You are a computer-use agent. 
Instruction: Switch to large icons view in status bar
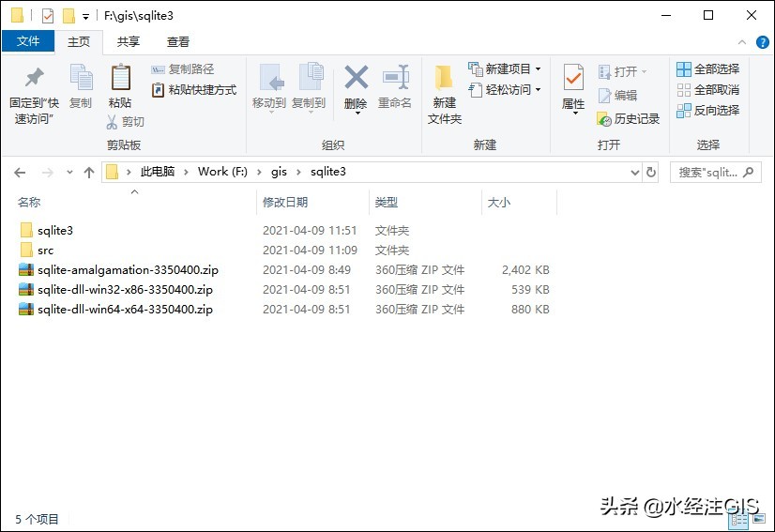(x=759, y=519)
